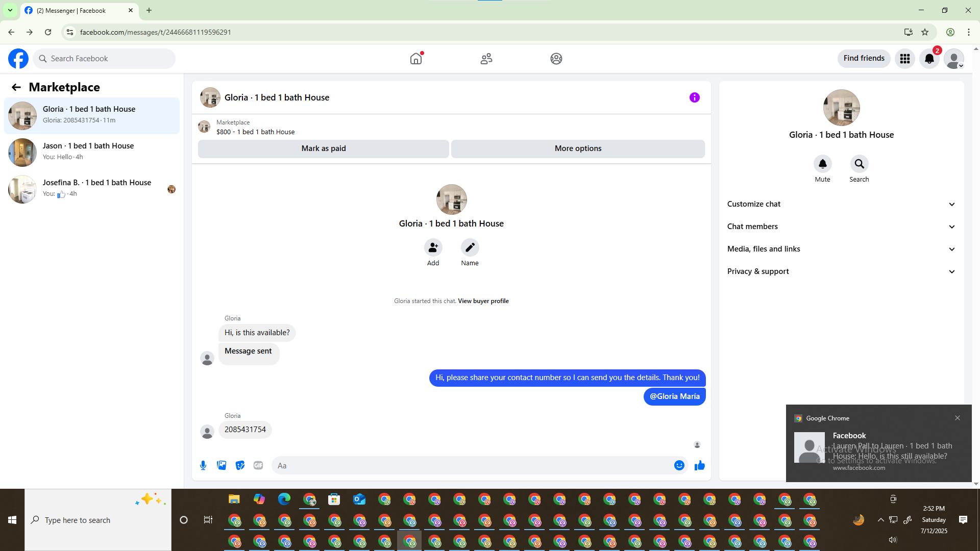Expand Media, files and links section

coord(841,249)
